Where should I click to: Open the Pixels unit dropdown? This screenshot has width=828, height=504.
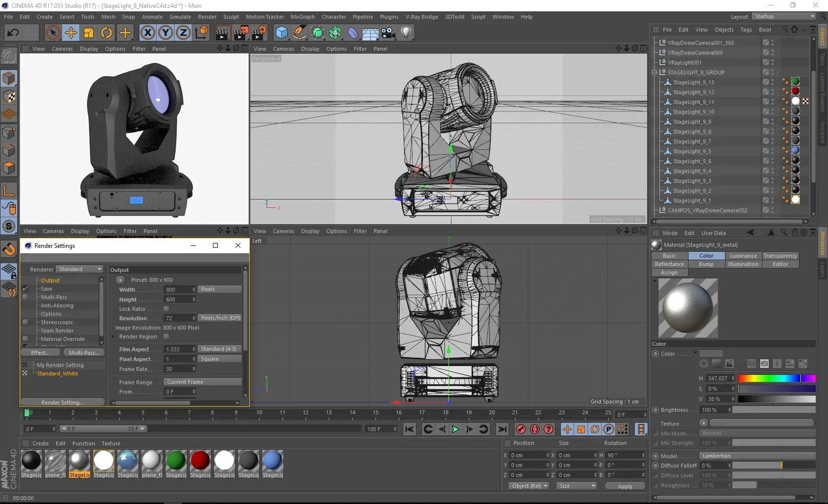(220, 289)
